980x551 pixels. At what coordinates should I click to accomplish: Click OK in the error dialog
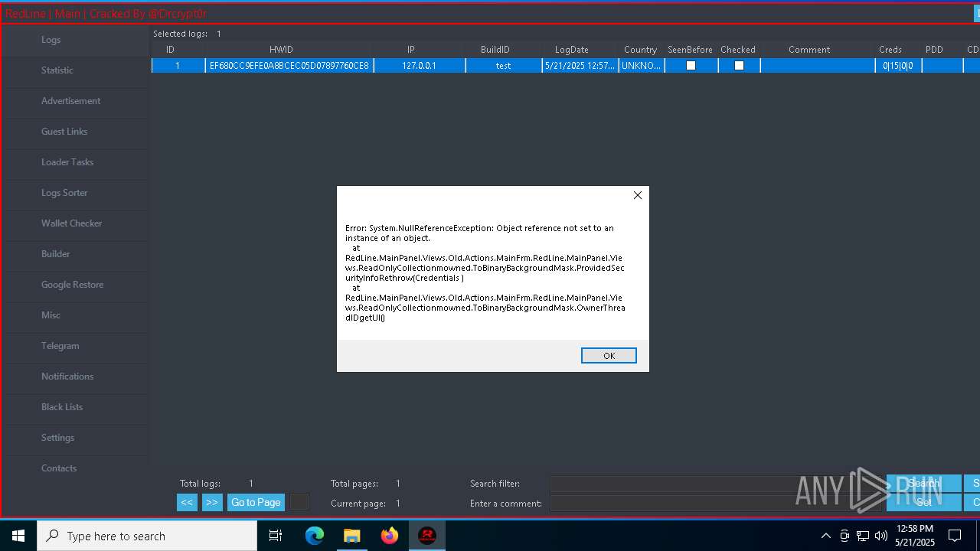click(609, 356)
